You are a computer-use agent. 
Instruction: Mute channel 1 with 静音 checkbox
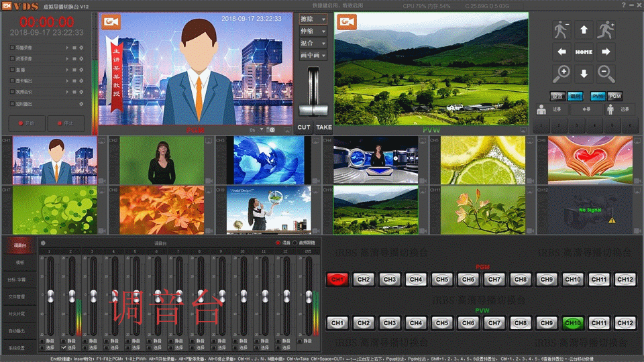41,341
